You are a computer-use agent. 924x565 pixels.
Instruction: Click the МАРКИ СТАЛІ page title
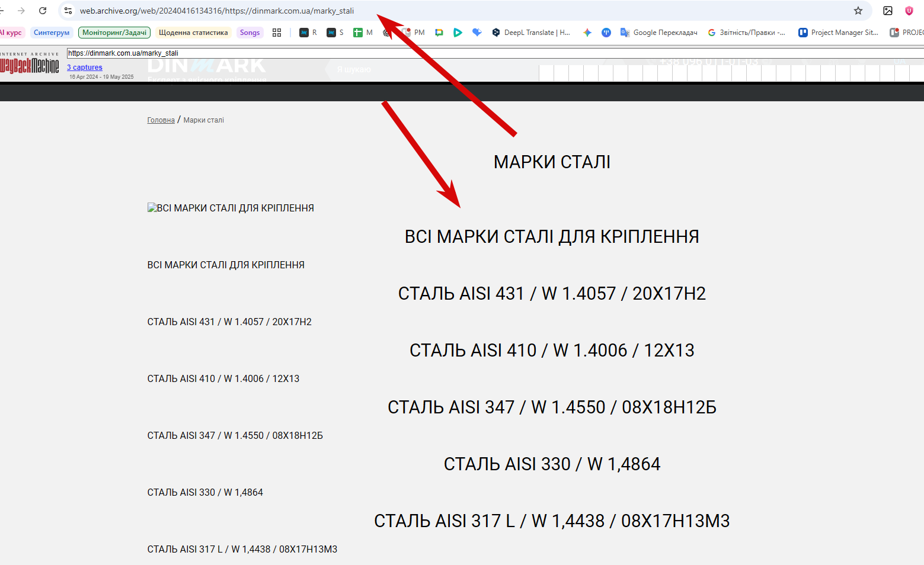[552, 162]
